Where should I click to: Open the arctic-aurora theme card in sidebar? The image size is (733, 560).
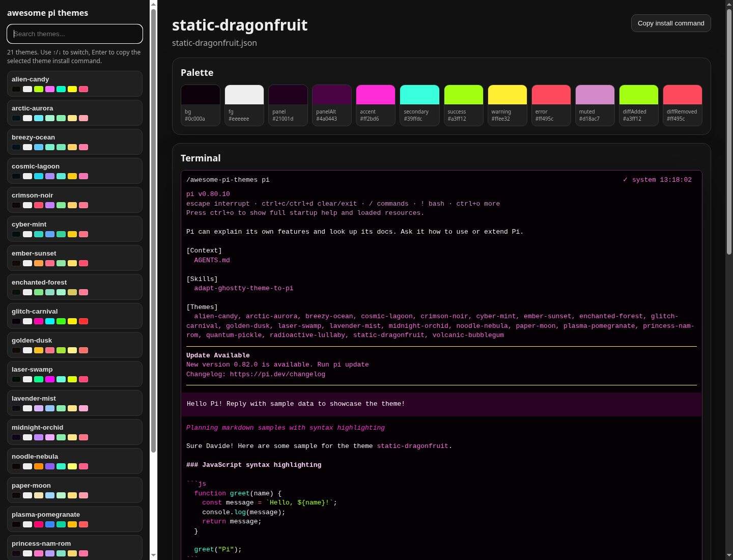tap(75, 113)
